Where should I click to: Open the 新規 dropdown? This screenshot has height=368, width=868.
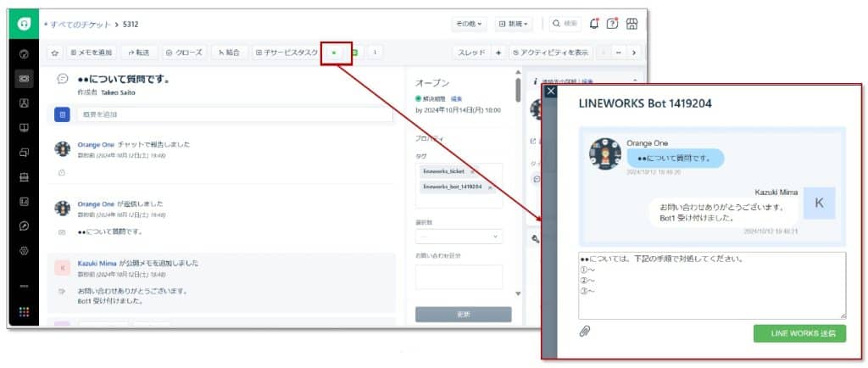click(x=514, y=24)
